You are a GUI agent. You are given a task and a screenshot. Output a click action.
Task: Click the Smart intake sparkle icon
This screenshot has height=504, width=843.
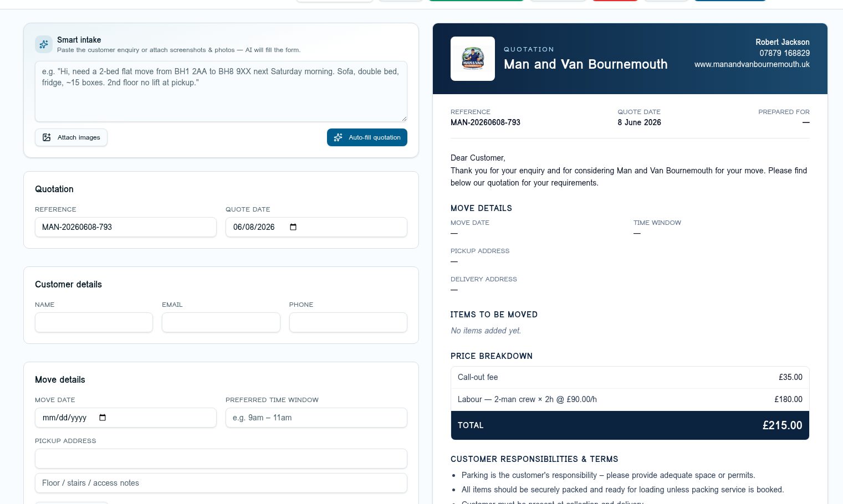point(44,44)
